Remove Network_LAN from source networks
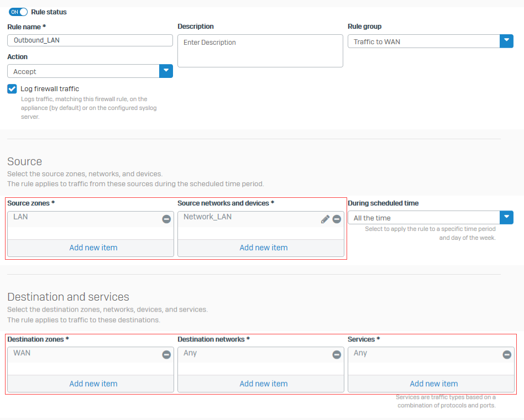Viewport: 524px width, 420px height. [x=337, y=219]
